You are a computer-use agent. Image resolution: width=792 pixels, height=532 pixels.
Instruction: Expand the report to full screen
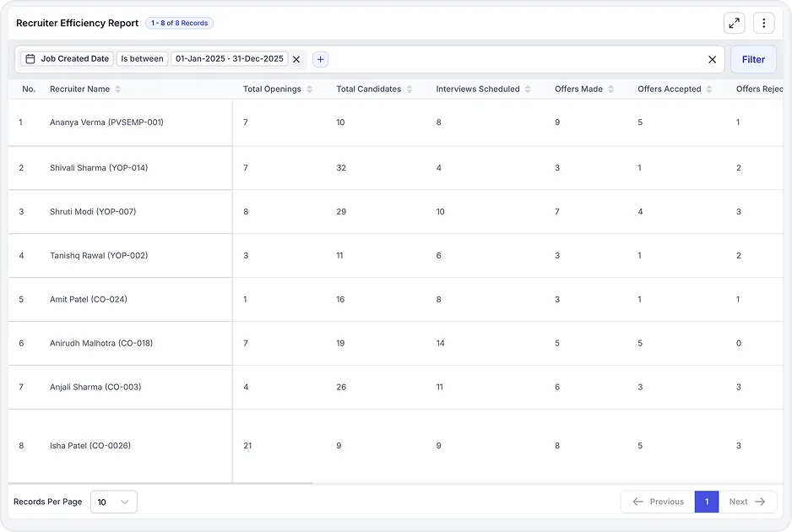pyautogui.click(x=734, y=24)
